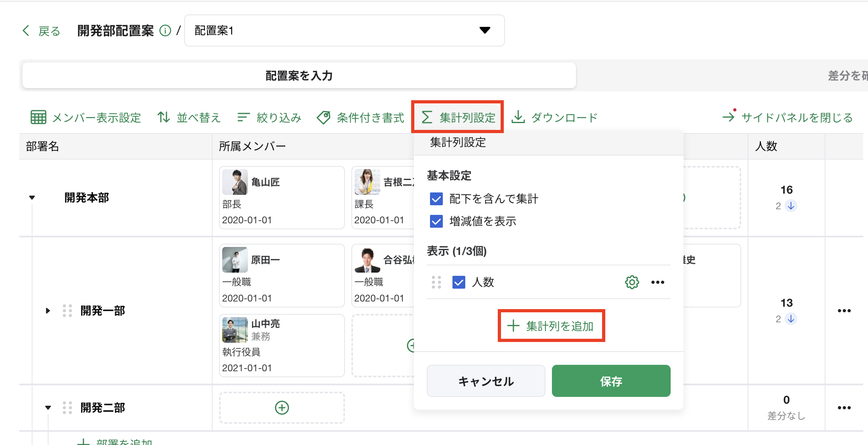868x445 pixels.
Task: Select the 亀山匠 member card
Action: [x=282, y=198]
